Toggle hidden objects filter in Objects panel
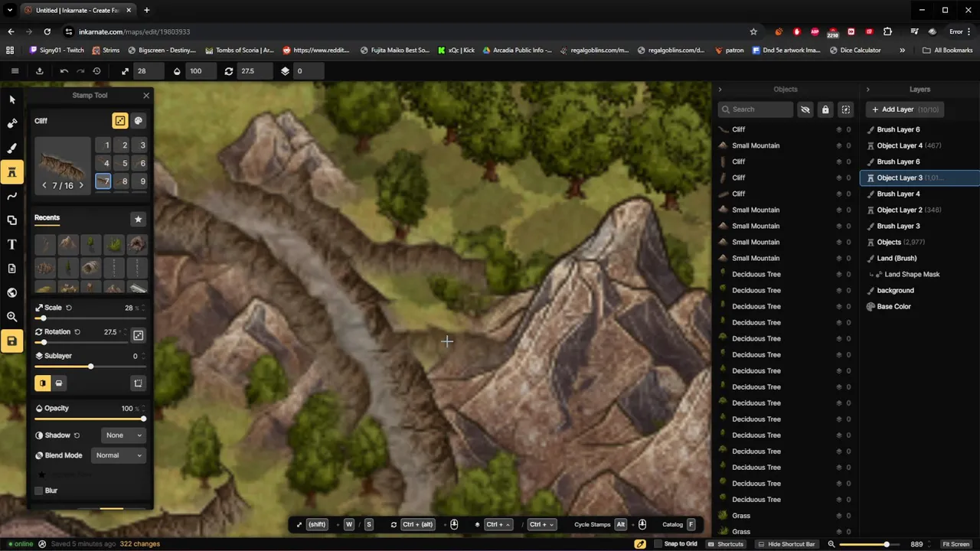Viewport: 980px width, 551px height. 805,109
